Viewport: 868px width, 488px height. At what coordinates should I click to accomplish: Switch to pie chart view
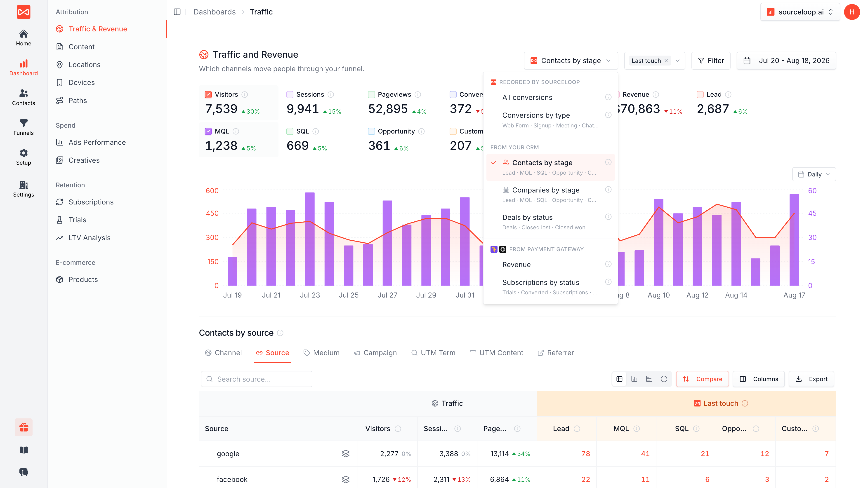pyautogui.click(x=664, y=379)
